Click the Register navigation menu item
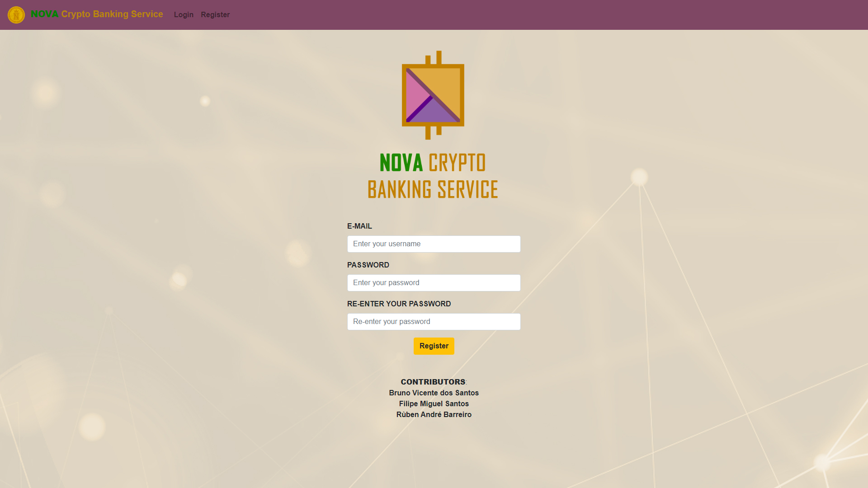868x488 pixels. pos(215,14)
